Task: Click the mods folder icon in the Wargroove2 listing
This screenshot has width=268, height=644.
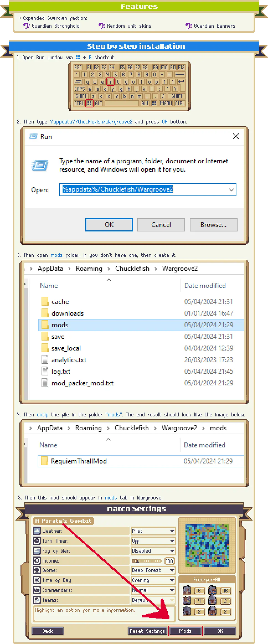Action: pos(45,324)
